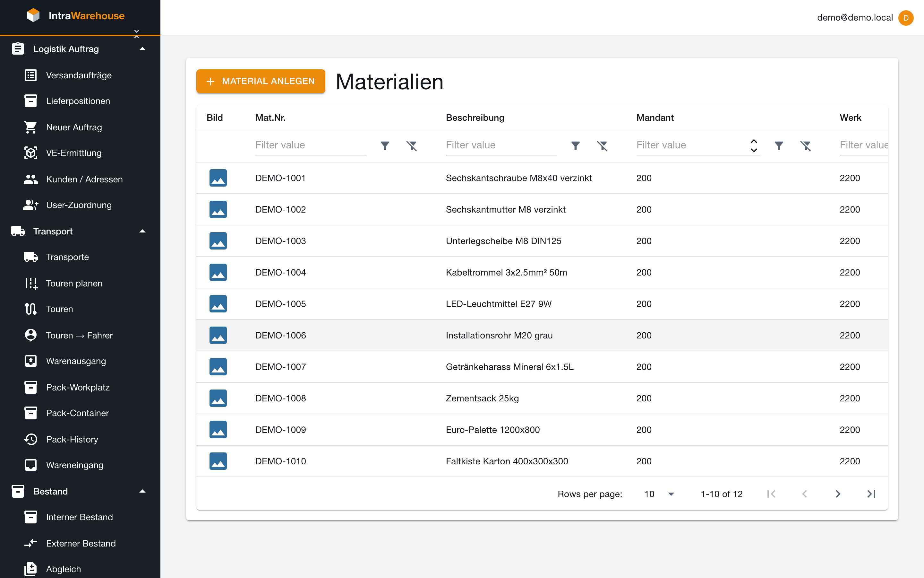Viewport: 924px width, 578px height.
Task: Click the Abgleich clipboard icon
Action: pyautogui.click(x=30, y=569)
